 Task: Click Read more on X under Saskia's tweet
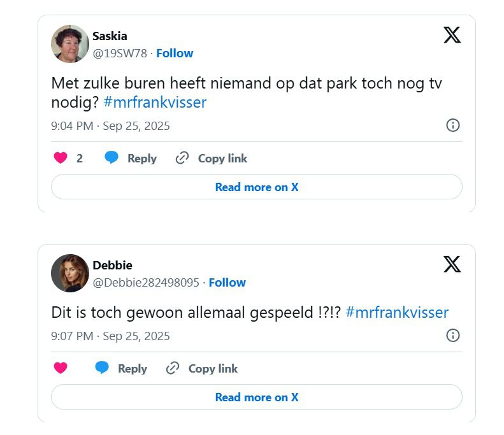pos(256,187)
